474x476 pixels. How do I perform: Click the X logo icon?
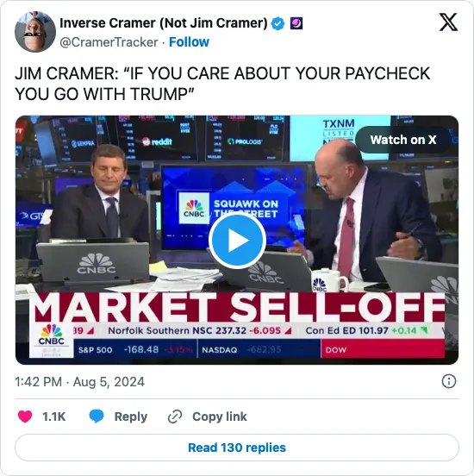point(448,22)
